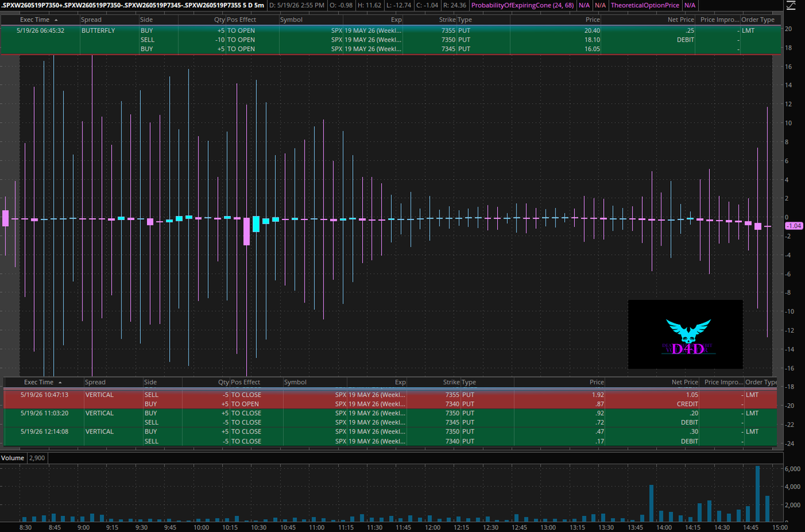Click the .87 price cell
The image size is (805, 532).
(x=599, y=404)
